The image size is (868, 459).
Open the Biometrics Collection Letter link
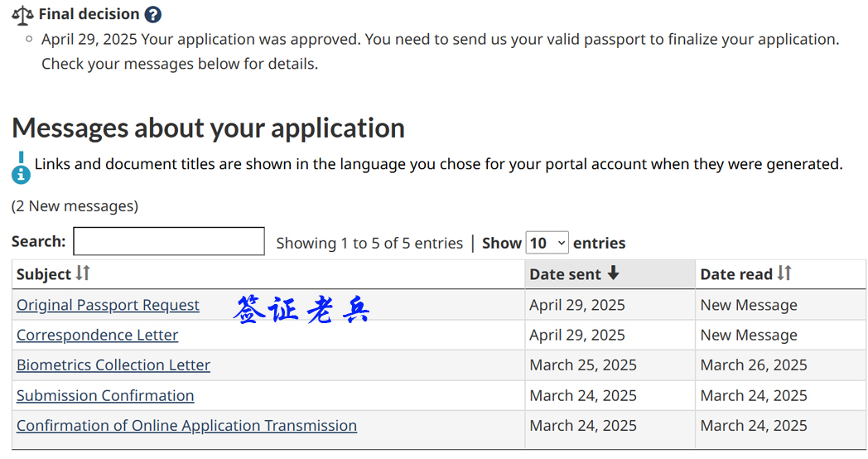[x=113, y=365]
